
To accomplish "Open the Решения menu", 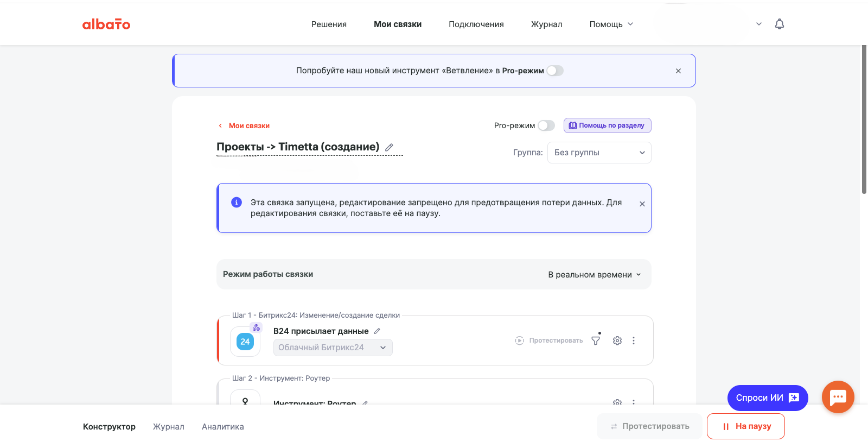I will pos(329,24).
